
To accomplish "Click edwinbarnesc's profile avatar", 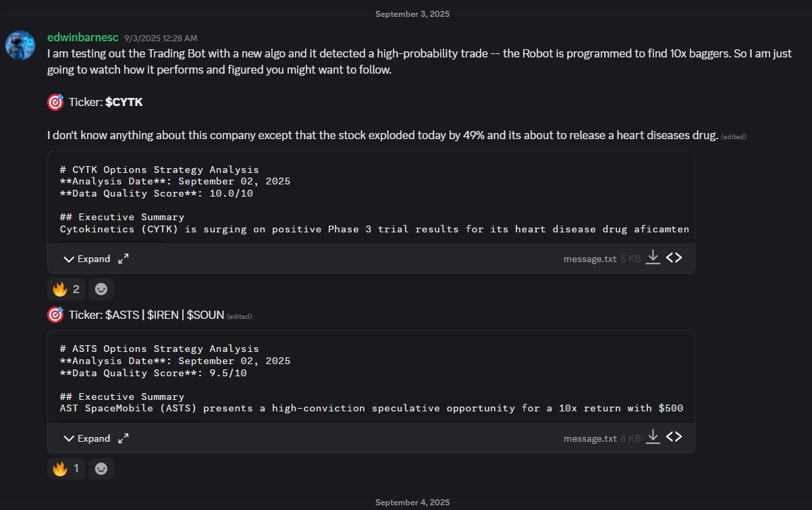I will (x=20, y=45).
